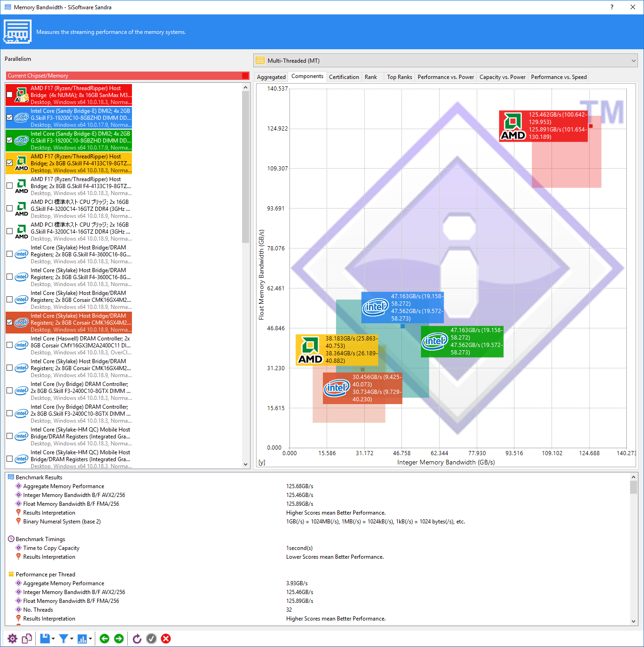Image resolution: width=644 pixels, height=647 pixels.
Task: Open the Performance vs. Speed tab
Action: [559, 77]
